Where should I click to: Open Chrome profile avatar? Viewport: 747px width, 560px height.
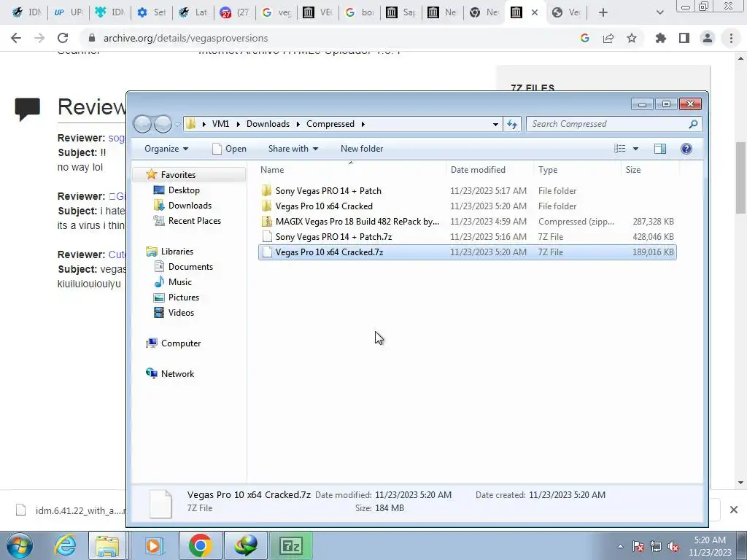708,38
